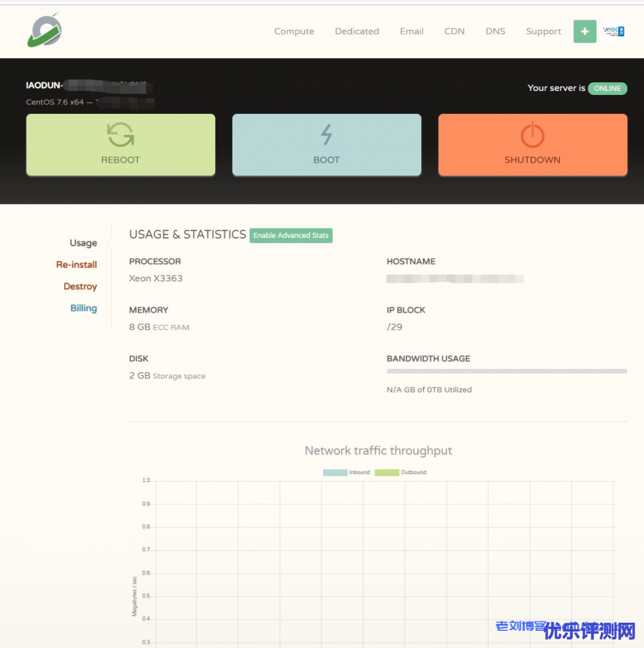Select the Usage sidebar tab
The width and height of the screenshot is (644, 648).
[x=83, y=243]
